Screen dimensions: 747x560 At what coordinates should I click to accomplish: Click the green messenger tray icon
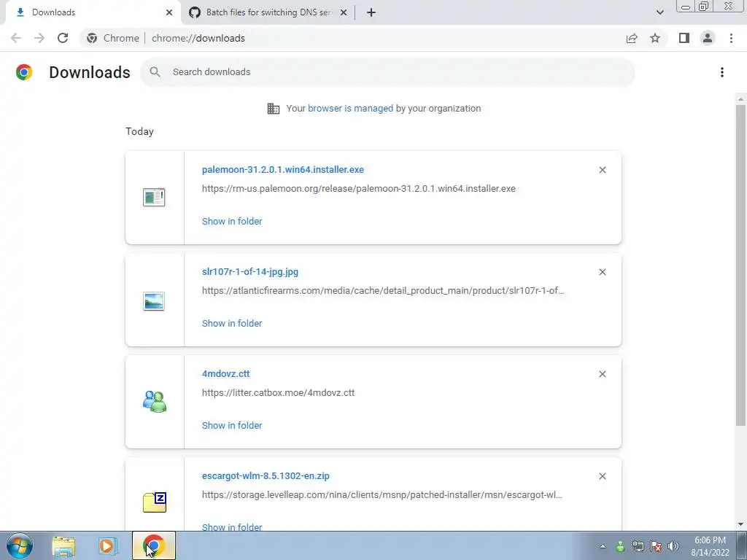tap(620, 546)
